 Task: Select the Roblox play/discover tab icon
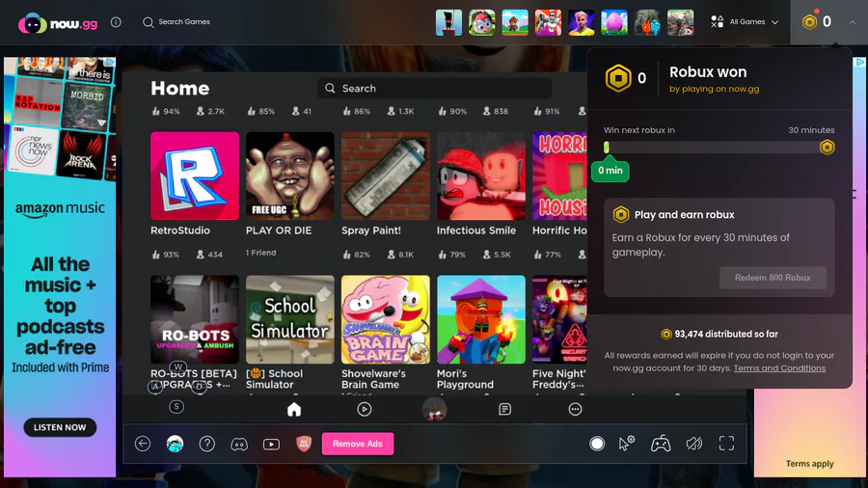coord(365,410)
